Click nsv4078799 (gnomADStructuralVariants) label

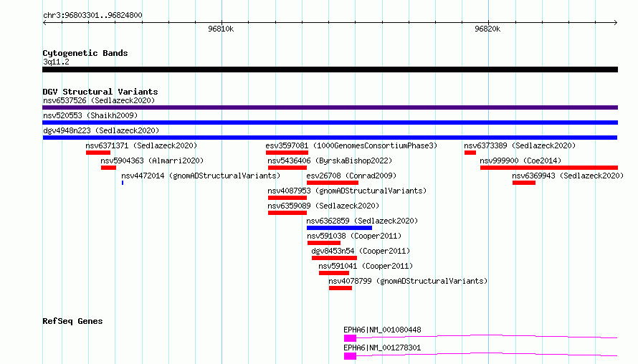click(x=408, y=281)
